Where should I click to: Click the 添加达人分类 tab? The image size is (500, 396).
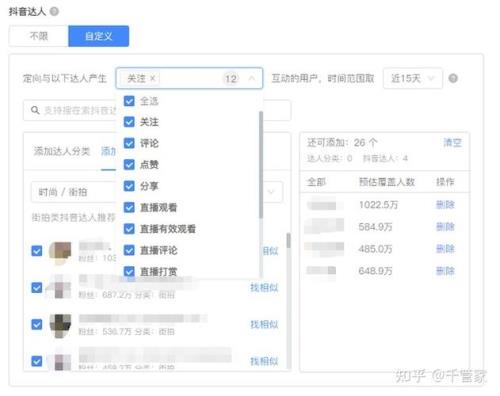[62, 151]
